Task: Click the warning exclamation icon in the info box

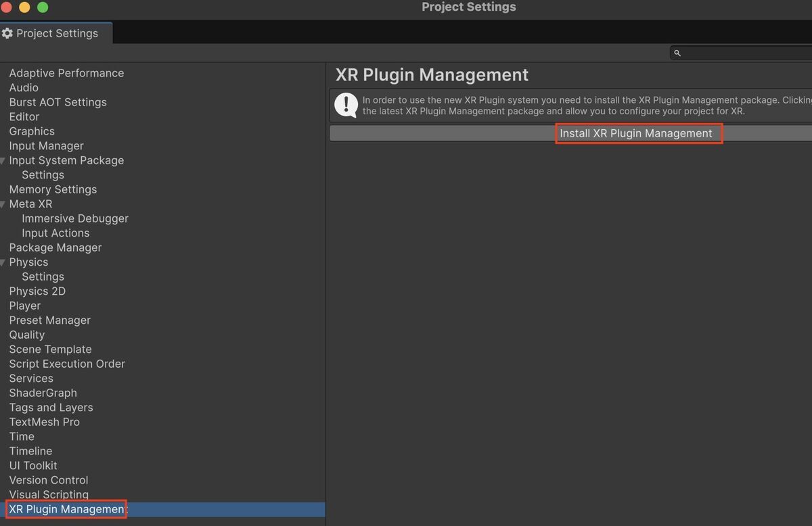Action: (x=346, y=105)
